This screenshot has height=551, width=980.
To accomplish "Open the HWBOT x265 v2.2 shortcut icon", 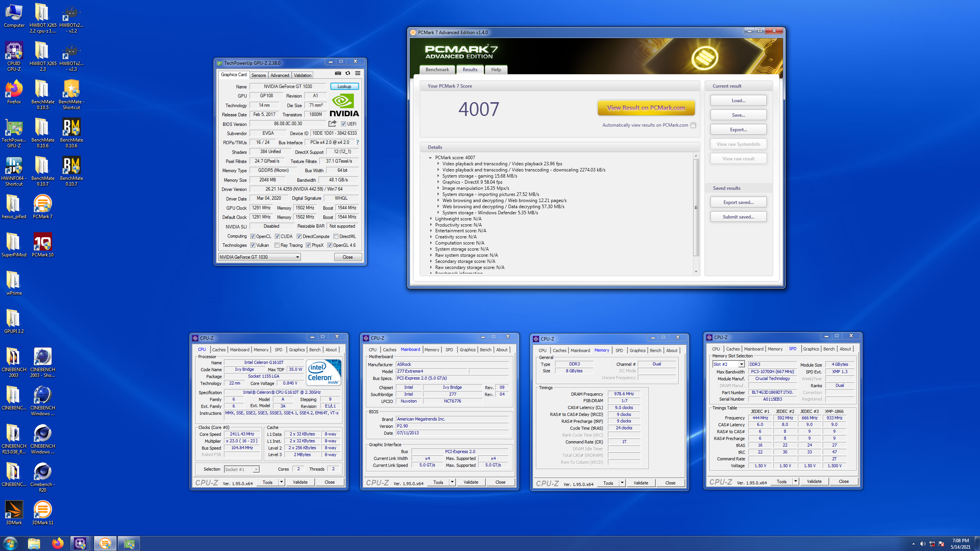I will (x=72, y=18).
